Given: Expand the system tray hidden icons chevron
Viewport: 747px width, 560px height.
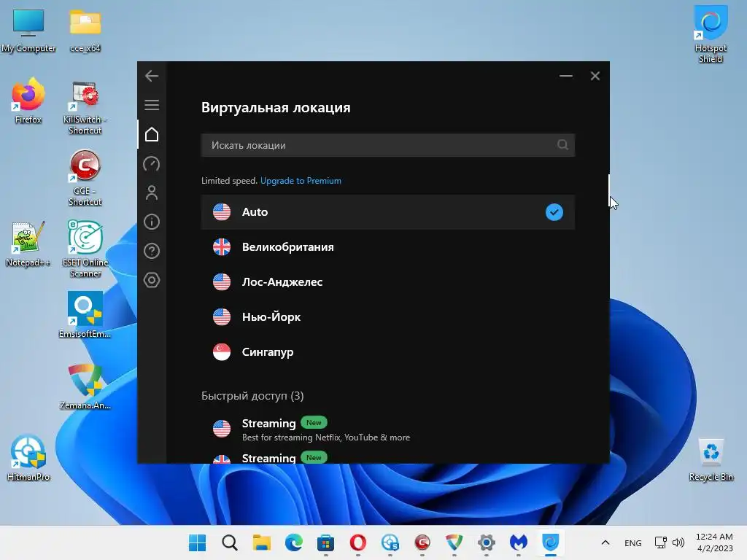Looking at the screenshot, I should (605, 542).
